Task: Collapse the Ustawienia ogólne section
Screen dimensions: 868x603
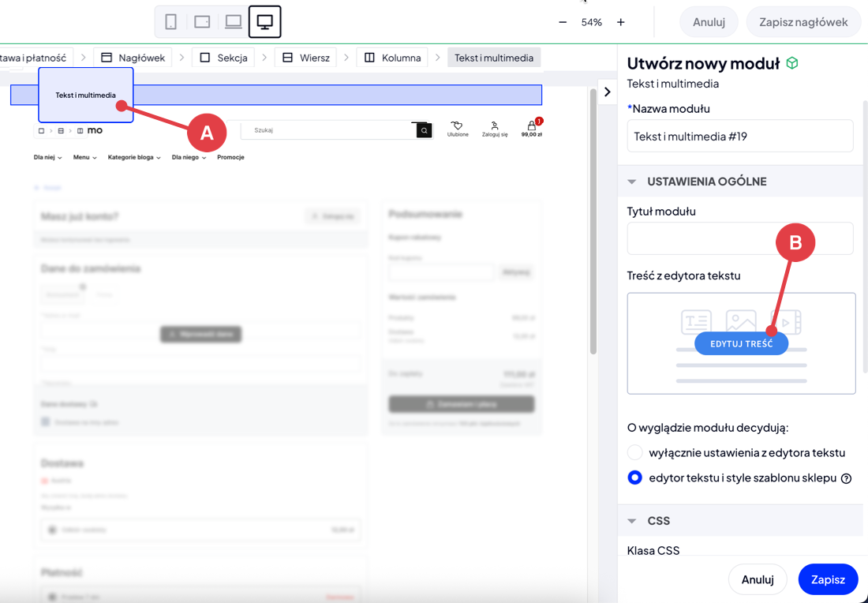Action: tap(632, 182)
